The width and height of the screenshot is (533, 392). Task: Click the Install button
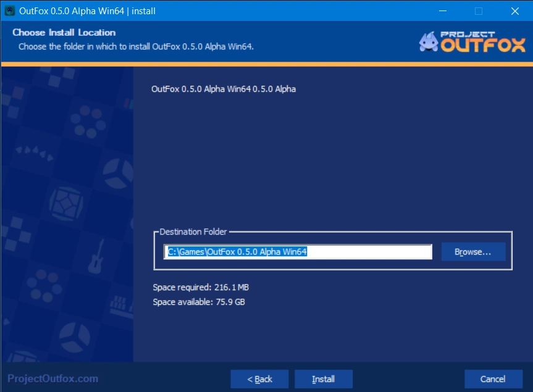[x=323, y=379]
